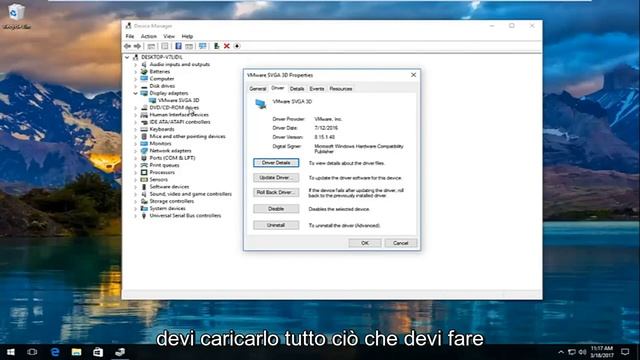Show hidden tray icons chevron

tap(561, 352)
